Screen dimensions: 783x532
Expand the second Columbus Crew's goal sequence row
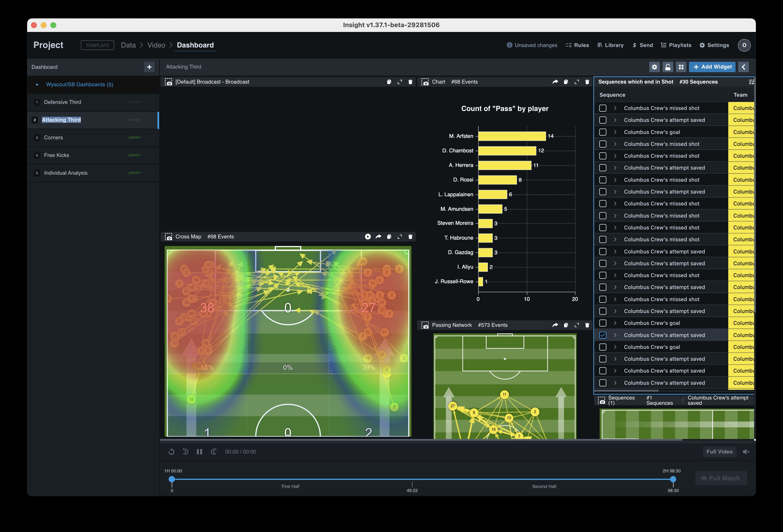[615, 323]
